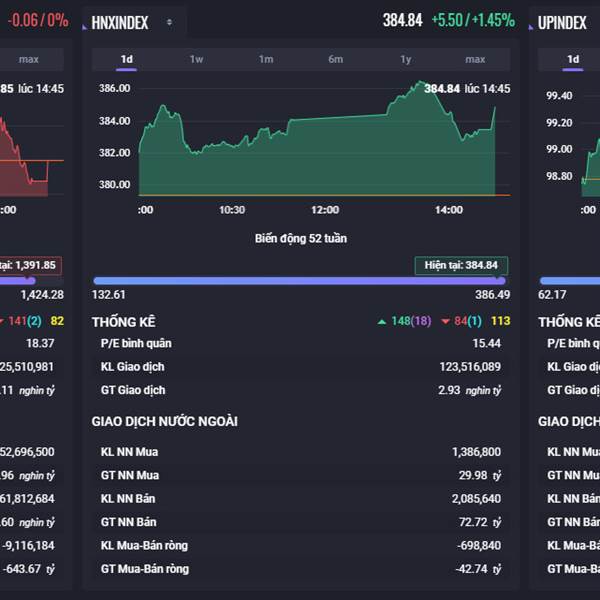Image resolution: width=600 pixels, height=600 pixels.
Task: Switch HNXINDEX chart to max range
Action: [x=475, y=59]
